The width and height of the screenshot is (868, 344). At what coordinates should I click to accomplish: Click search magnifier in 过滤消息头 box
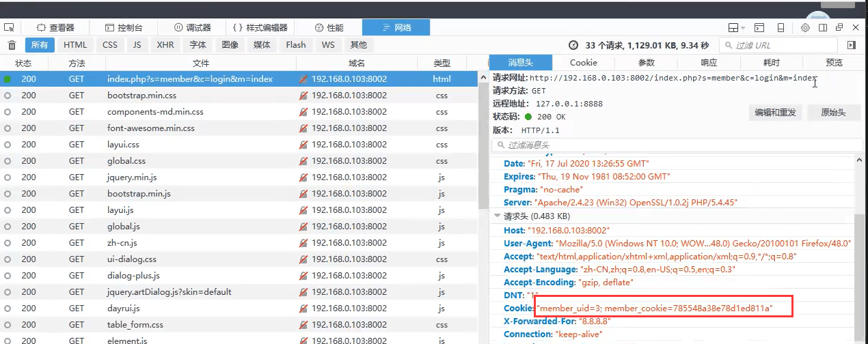pos(501,145)
